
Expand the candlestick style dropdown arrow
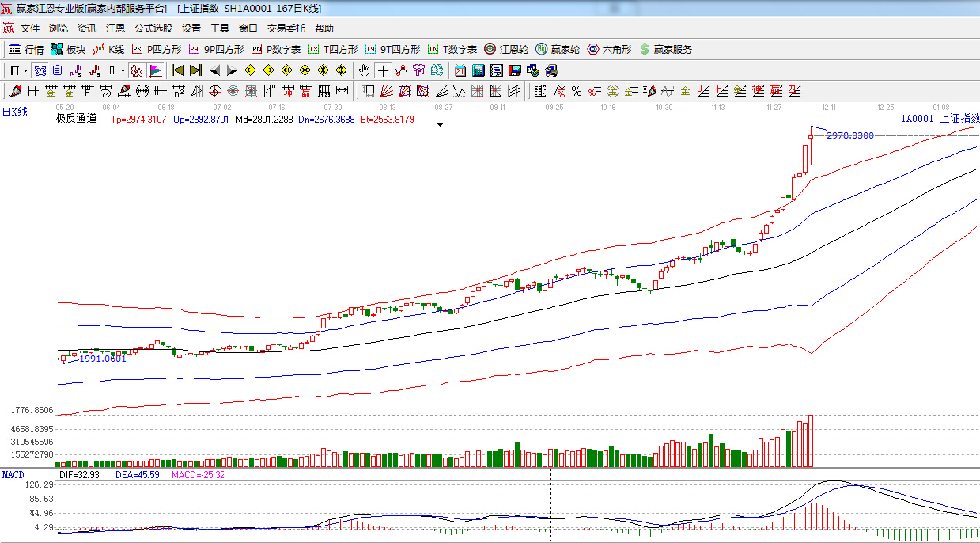point(123,70)
